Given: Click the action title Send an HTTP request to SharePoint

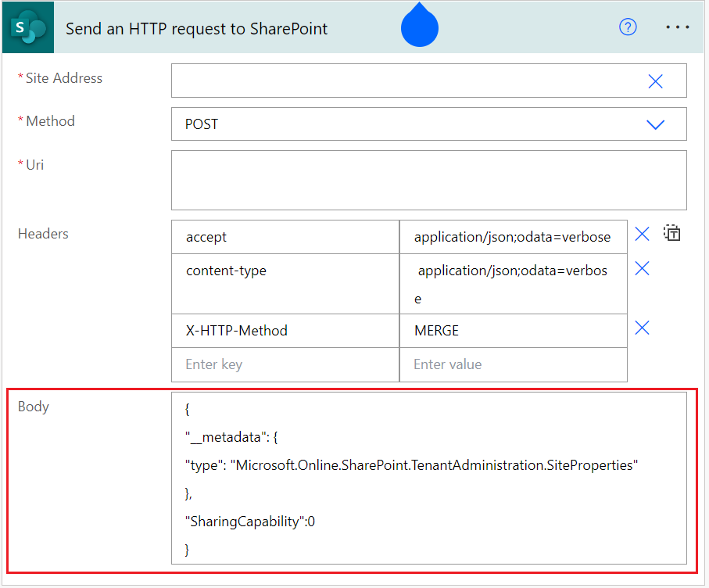Looking at the screenshot, I should coord(196,28).
